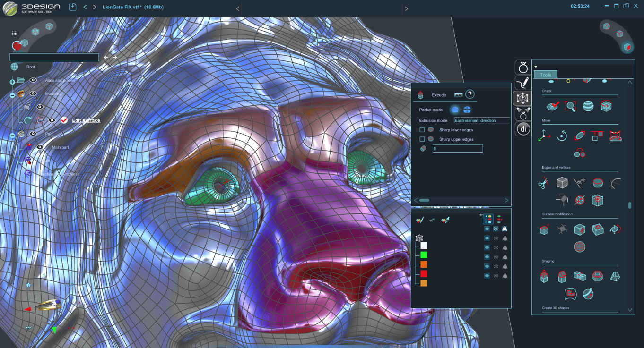Click the Edit surface link in tree
This screenshot has height=348, width=644.
click(x=86, y=120)
